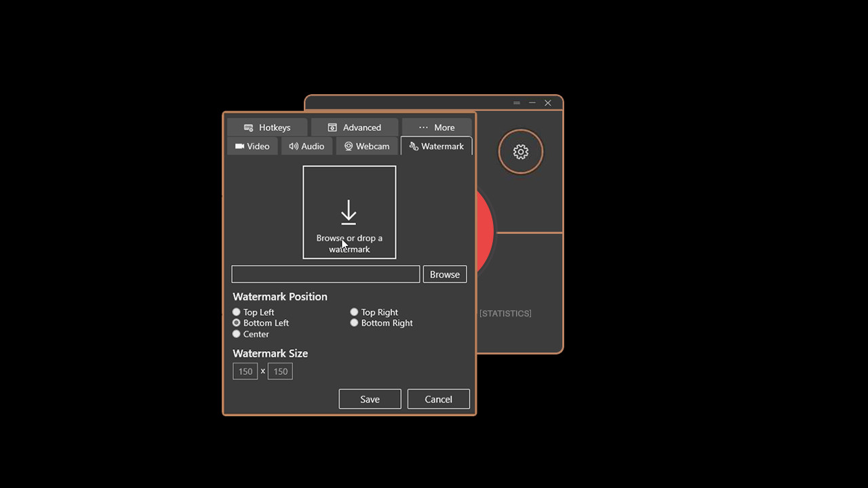Click the watermark width field showing 150
The image size is (868, 488).
(245, 371)
